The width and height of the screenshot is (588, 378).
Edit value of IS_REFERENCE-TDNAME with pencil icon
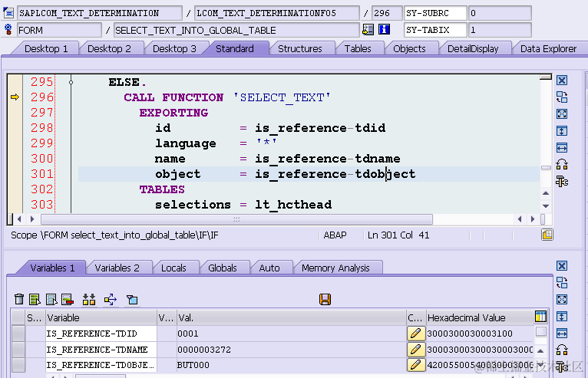(x=415, y=349)
